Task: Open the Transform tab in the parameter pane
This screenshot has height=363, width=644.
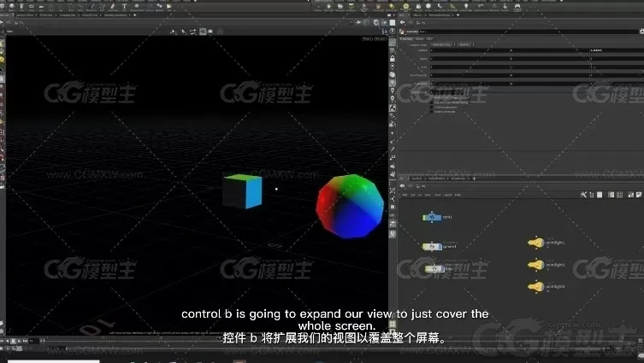Action: (x=406, y=39)
